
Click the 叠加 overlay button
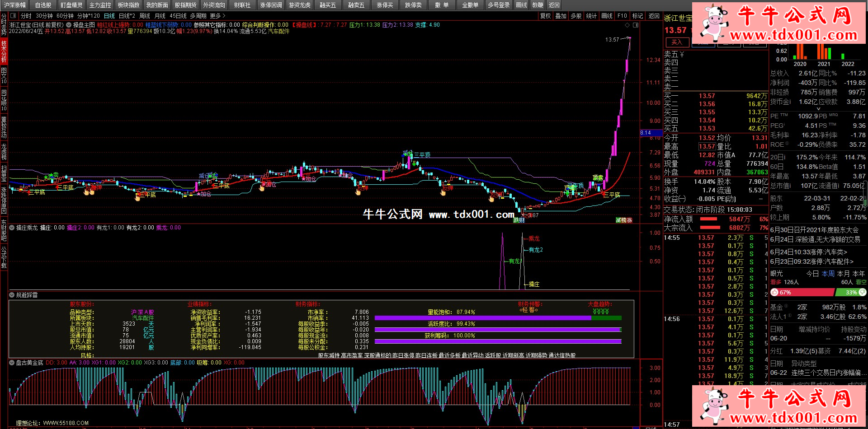[x=561, y=16]
